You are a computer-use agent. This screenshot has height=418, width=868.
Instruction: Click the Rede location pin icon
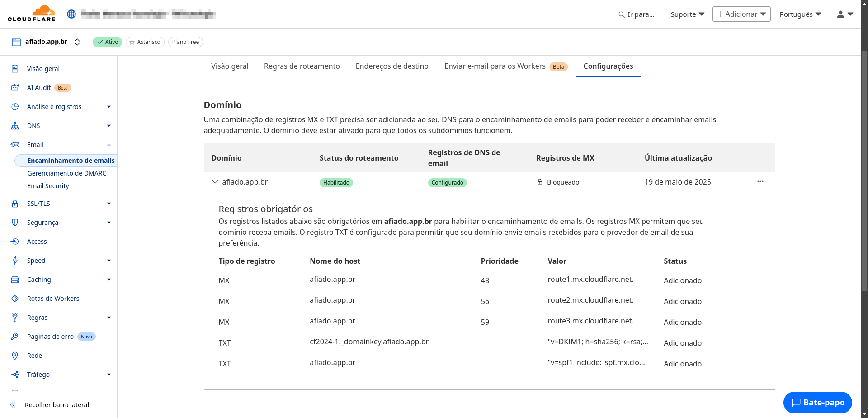tap(15, 356)
